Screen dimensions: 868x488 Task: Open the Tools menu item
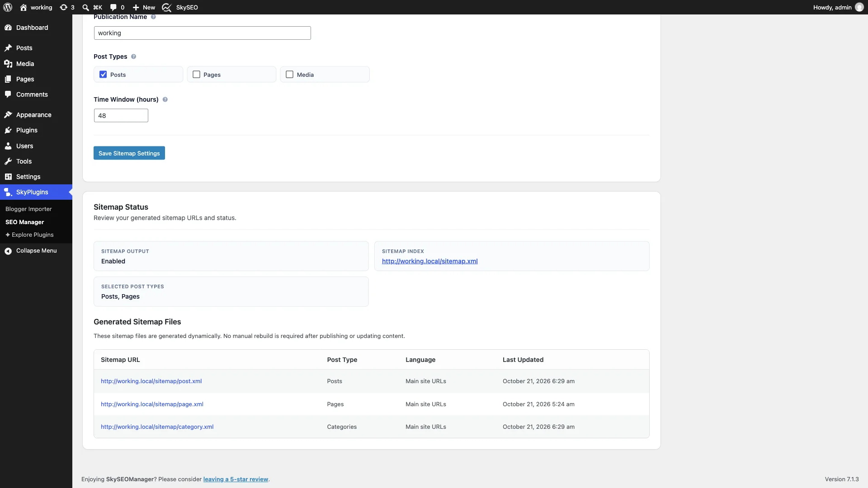[x=36, y=161]
